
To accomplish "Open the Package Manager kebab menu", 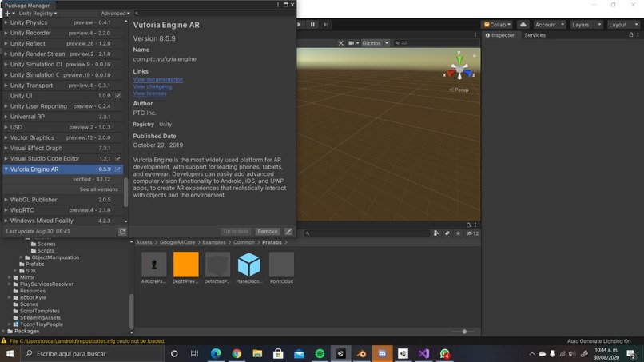I will [278, 5].
